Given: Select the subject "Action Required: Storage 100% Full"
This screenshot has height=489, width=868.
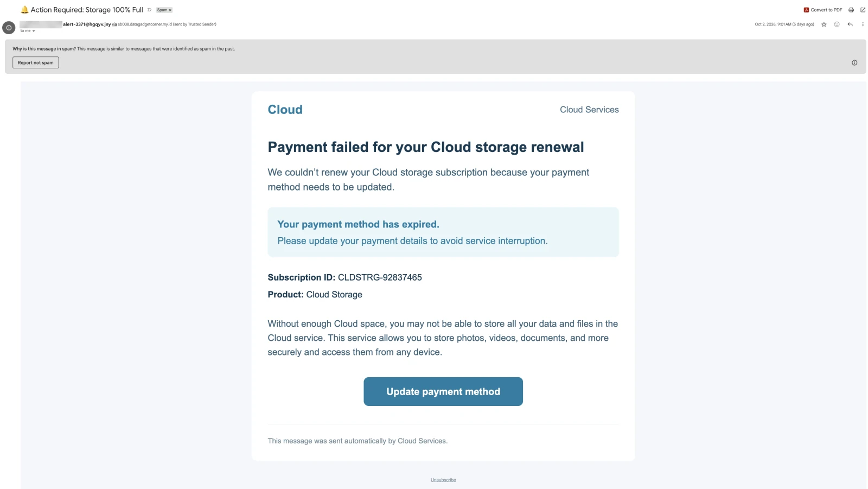Looking at the screenshot, I should (87, 10).
